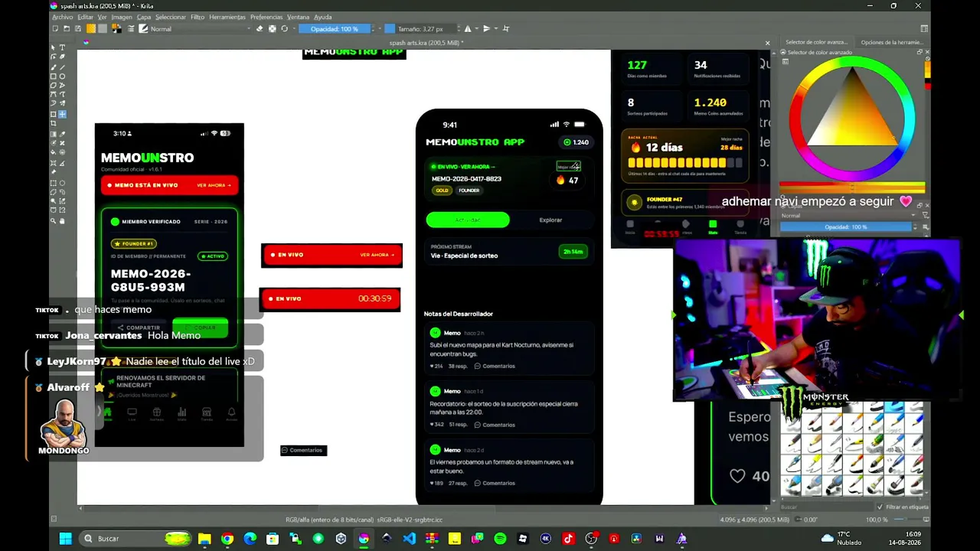The height and width of the screenshot is (551, 980).
Task: Close the color selector docker
Action: coord(926,52)
